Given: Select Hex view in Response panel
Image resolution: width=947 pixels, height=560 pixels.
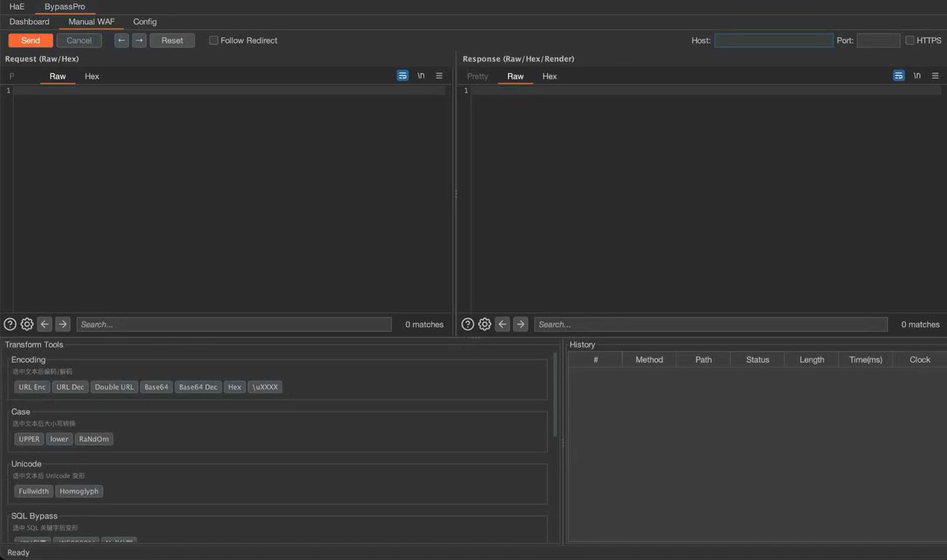Looking at the screenshot, I should coord(550,77).
